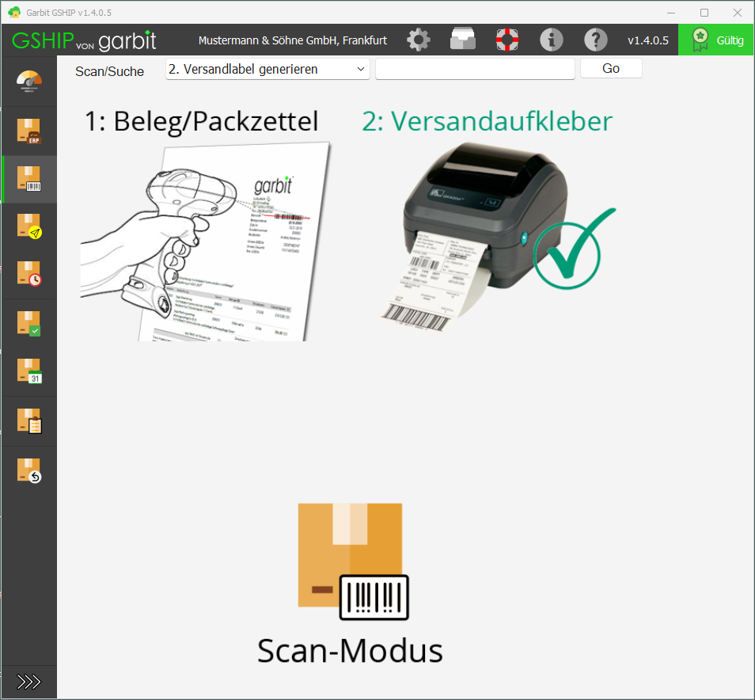This screenshot has height=700, width=755.
Task: Click the GSHIP von garbit logo
Action: (84, 40)
